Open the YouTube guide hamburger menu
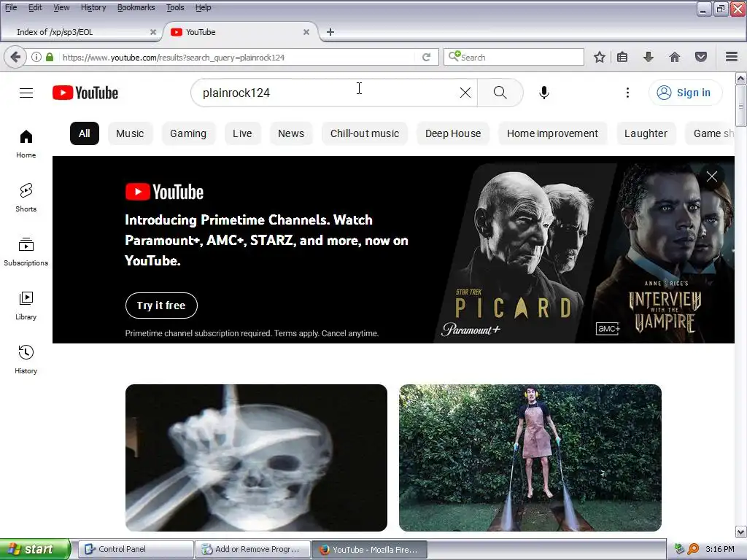The width and height of the screenshot is (747, 560). point(26,93)
